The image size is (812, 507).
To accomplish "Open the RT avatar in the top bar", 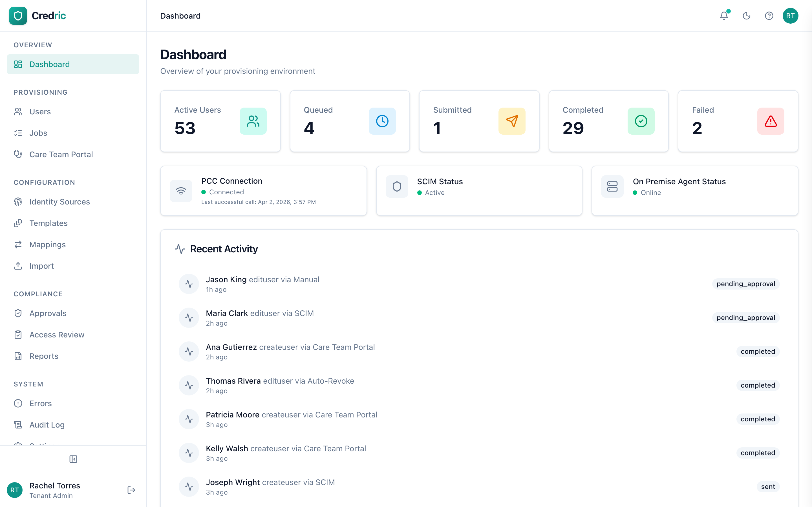I will [790, 16].
